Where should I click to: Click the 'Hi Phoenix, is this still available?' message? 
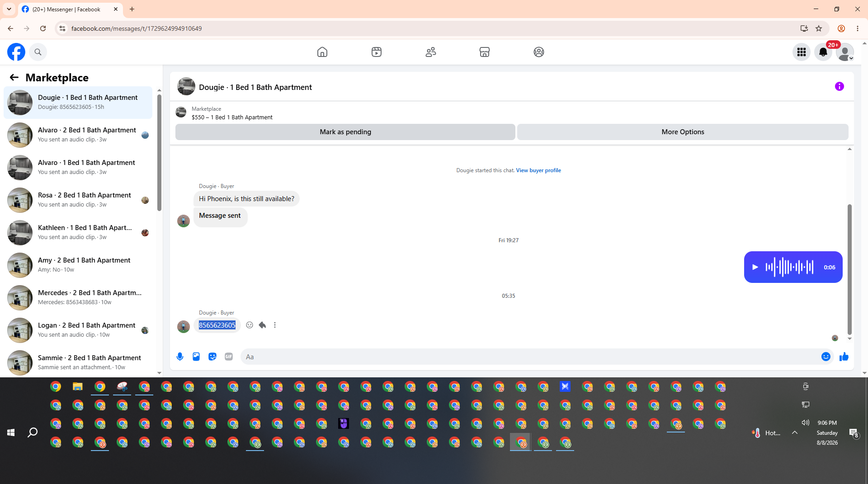coord(246,199)
